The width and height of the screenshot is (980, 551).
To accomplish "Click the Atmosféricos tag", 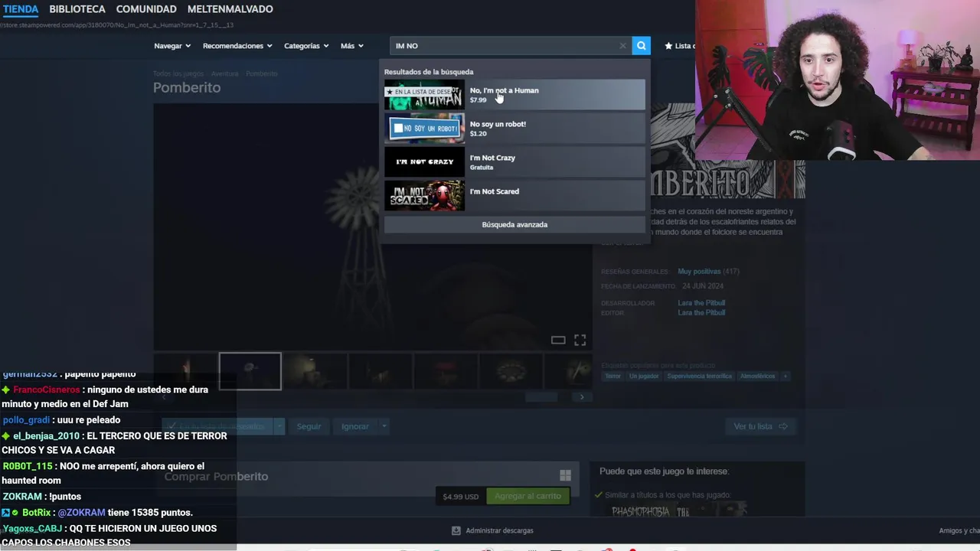I will coord(757,377).
